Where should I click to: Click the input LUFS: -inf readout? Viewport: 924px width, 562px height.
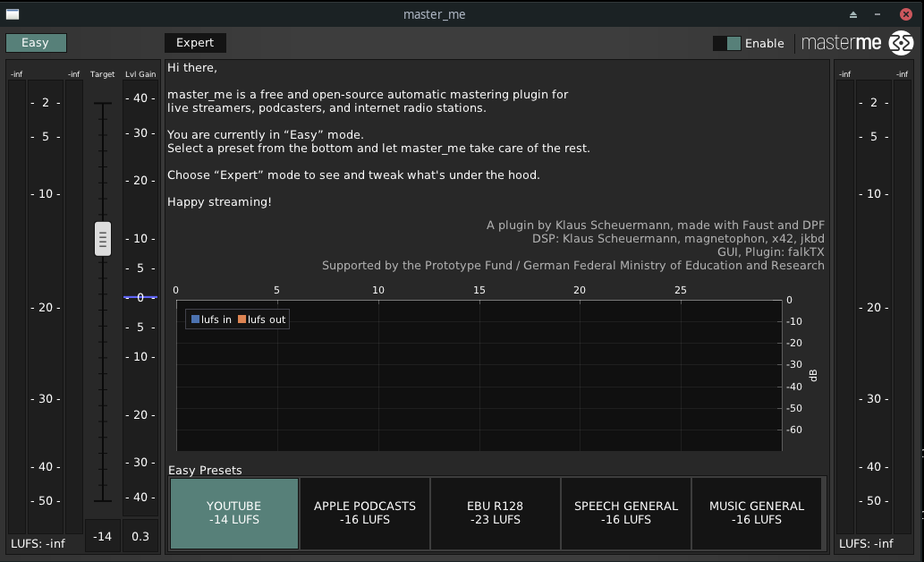coord(38,543)
